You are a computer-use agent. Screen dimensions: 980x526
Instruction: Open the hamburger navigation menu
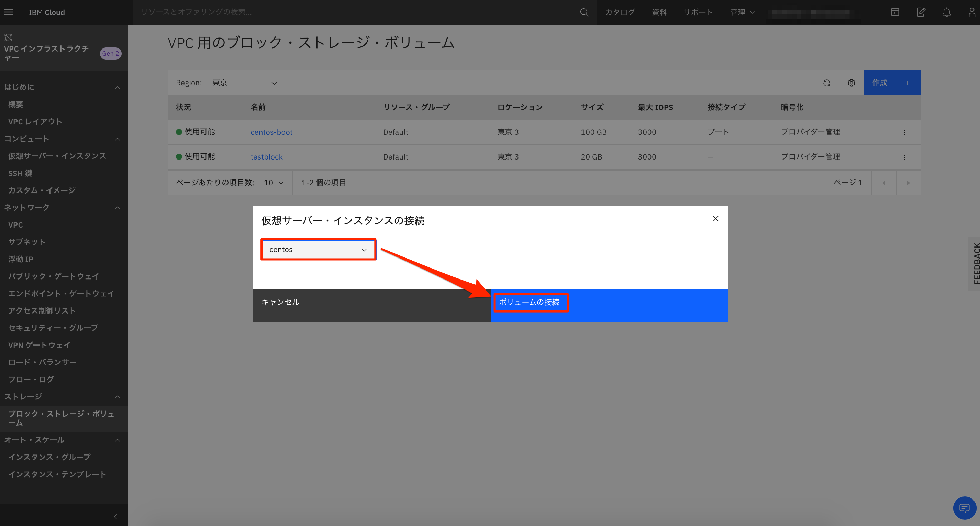click(x=8, y=12)
